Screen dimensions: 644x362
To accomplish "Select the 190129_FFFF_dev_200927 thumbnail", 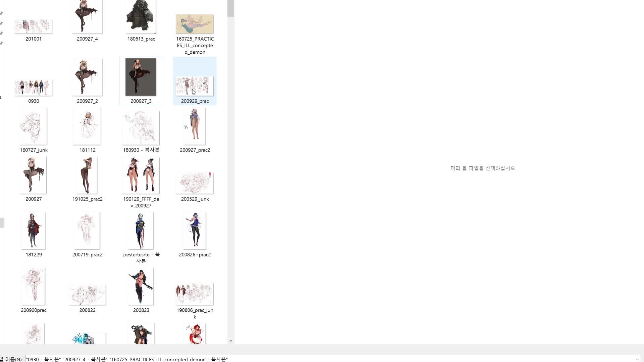I will [141, 175].
